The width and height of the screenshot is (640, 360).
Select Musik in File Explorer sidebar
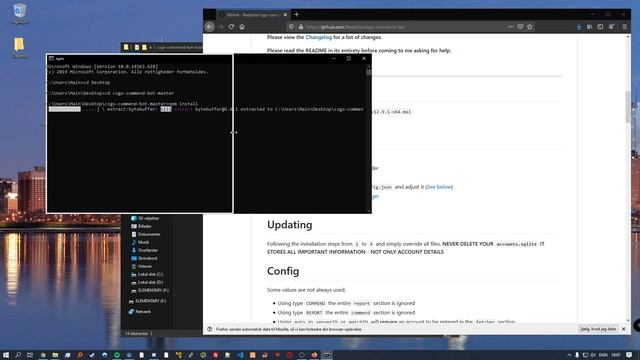[x=140, y=242]
